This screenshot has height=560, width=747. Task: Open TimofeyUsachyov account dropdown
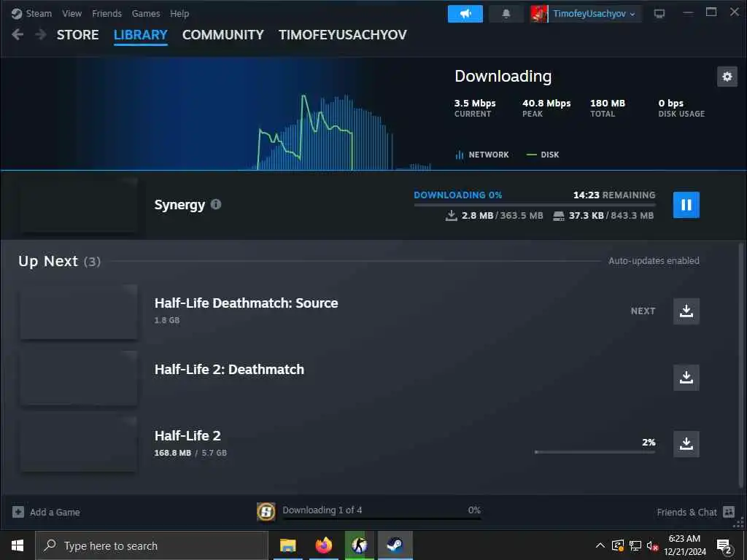coord(594,14)
